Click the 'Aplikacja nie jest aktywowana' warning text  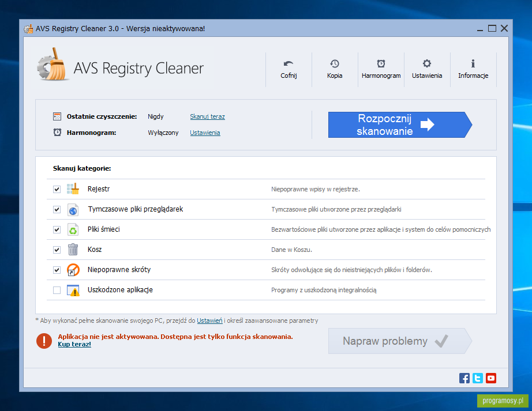(x=175, y=337)
